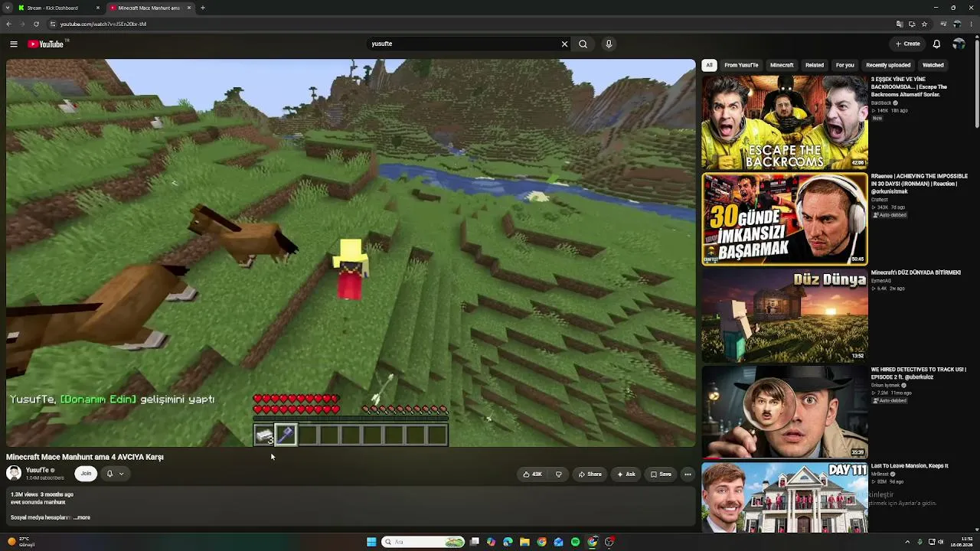The image size is (980, 551).
Task: Click the browser address bar URL
Action: (x=103, y=24)
